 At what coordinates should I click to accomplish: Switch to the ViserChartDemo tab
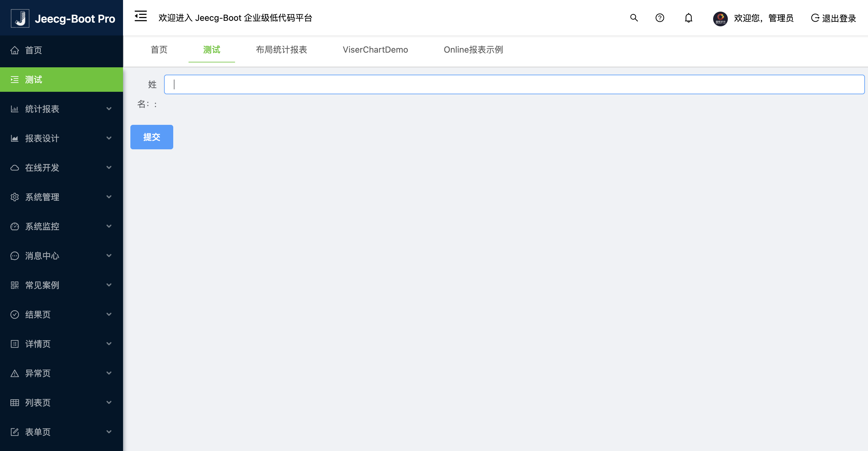point(375,50)
